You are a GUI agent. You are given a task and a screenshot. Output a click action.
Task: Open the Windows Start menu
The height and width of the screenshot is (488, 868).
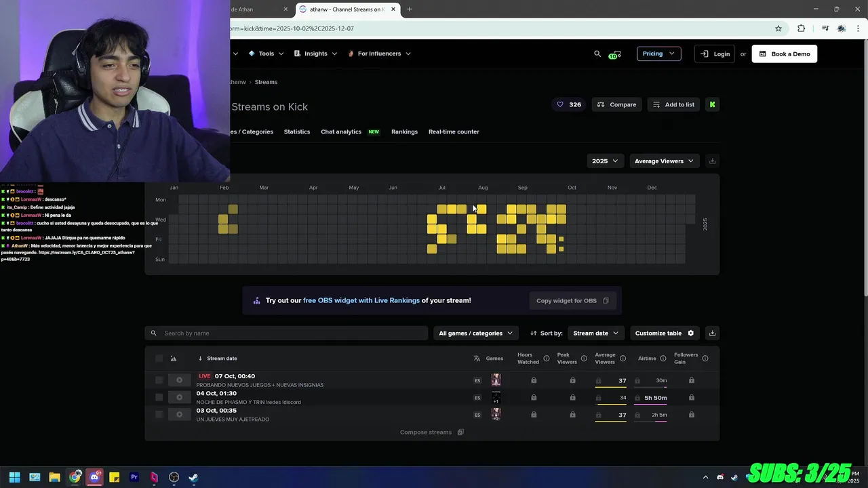(x=14, y=477)
